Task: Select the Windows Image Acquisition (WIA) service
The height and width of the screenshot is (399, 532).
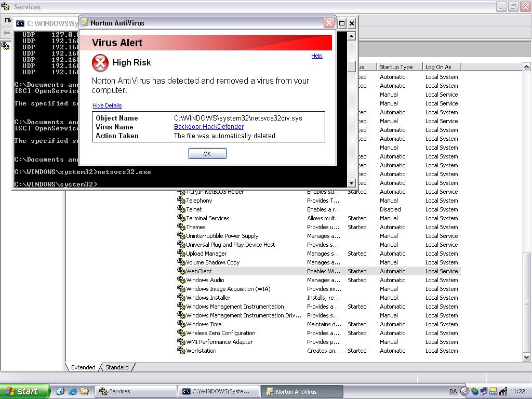Action: click(319, 289)
